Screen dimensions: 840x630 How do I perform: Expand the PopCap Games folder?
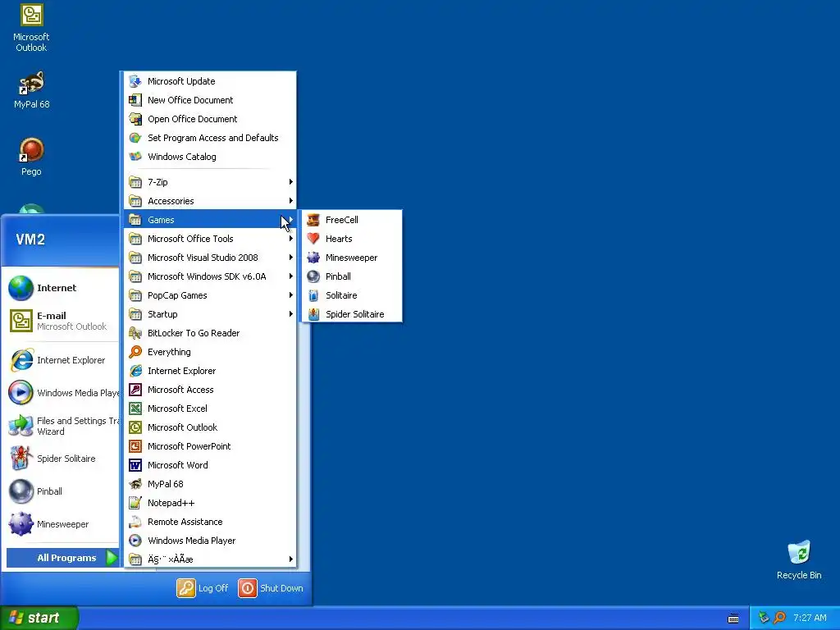point(210,295)
